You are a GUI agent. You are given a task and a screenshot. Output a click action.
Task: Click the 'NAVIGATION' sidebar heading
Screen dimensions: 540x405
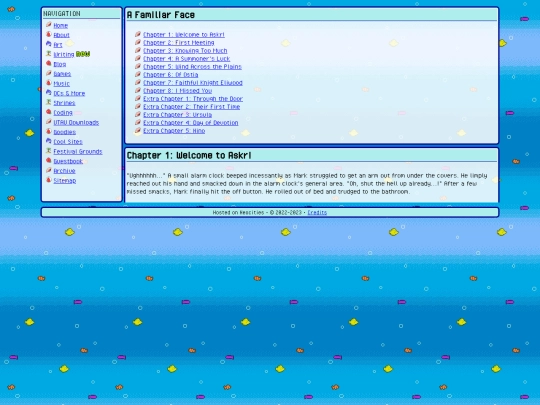tap(62, 13)
